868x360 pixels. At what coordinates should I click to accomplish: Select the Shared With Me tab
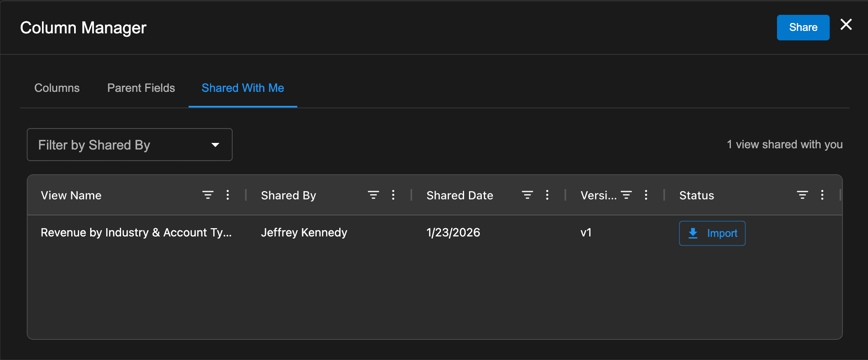click(243, 88)
